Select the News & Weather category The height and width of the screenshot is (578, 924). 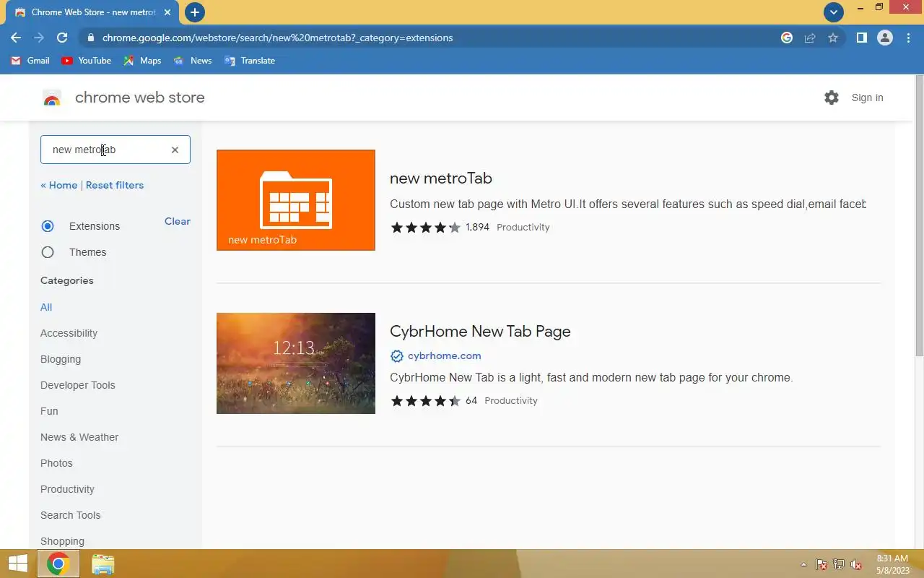pos(79,437)
